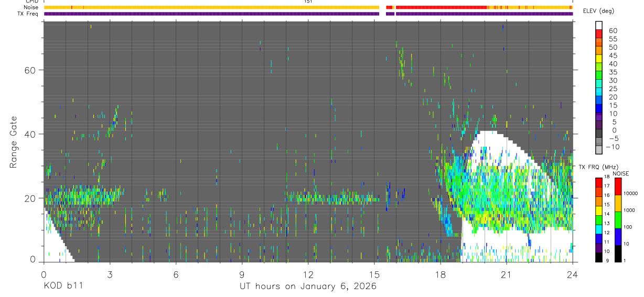Click the '−10' label on ELEV color bar
Viewport: 644px width, 297px height.
pyautogui.click(x=613, y=147)
